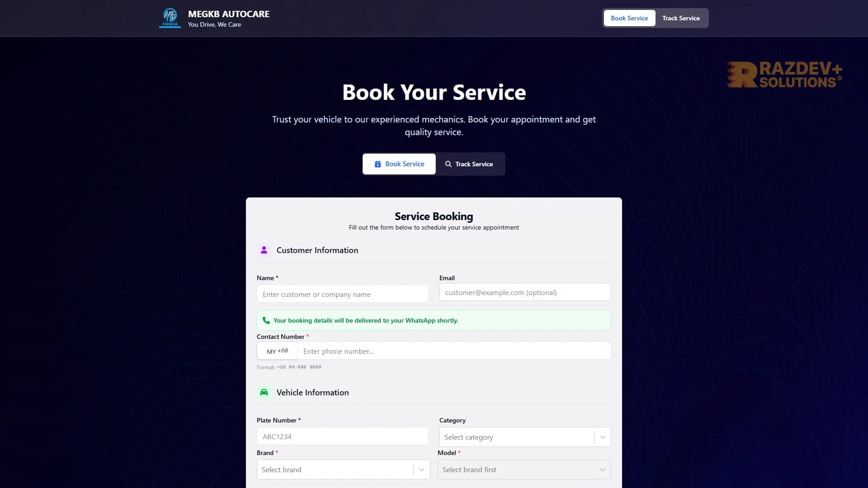The image size is (868, 488).
Task: Focus the Name input field
Action: pos(342,294)
